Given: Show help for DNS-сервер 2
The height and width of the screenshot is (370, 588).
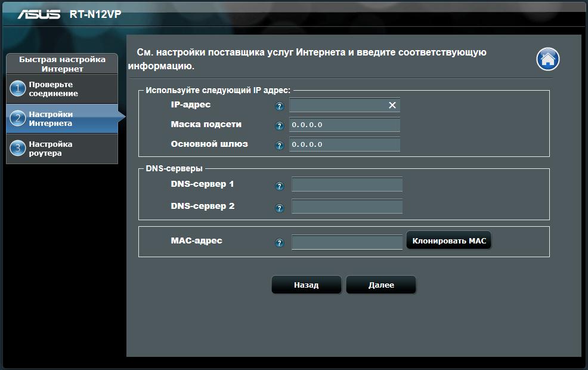Looking at the screenshot, I should [x=279, y=208].
